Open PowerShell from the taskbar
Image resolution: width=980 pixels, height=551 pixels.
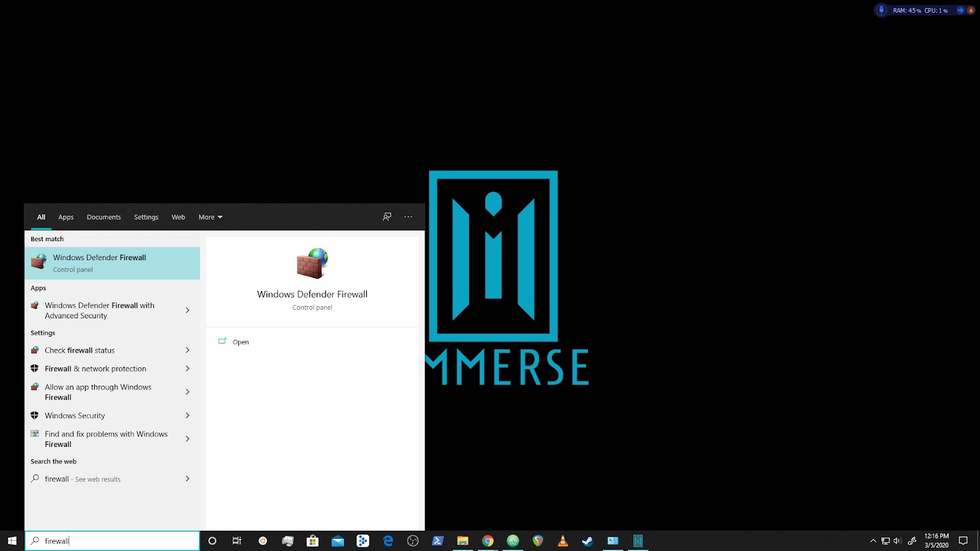click(x=438, y=541)
